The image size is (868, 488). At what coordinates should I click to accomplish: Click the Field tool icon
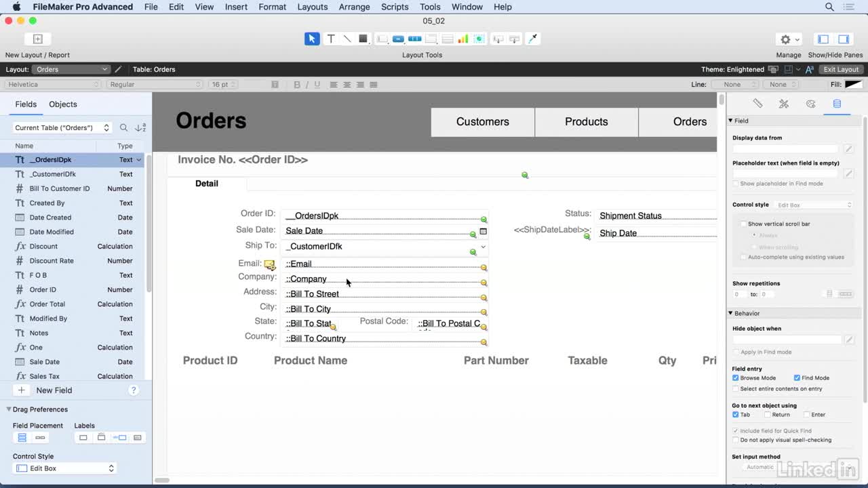point(498,39)
